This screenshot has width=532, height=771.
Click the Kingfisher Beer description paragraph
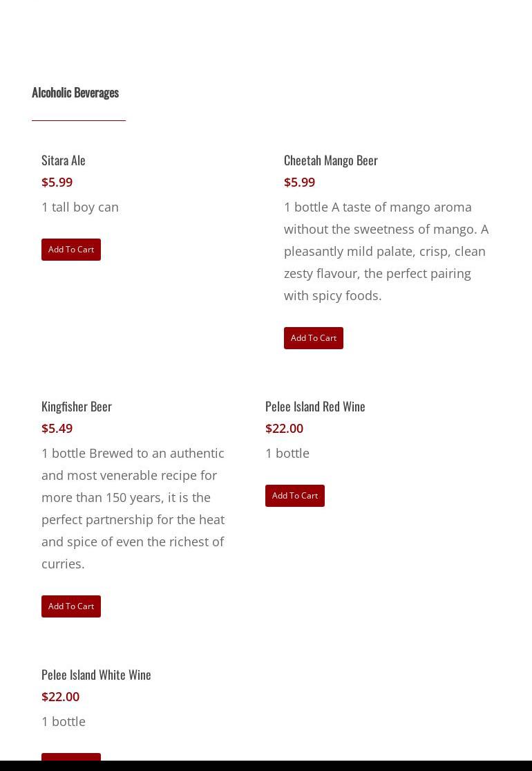pyautogui.click(x=133, y=508)
